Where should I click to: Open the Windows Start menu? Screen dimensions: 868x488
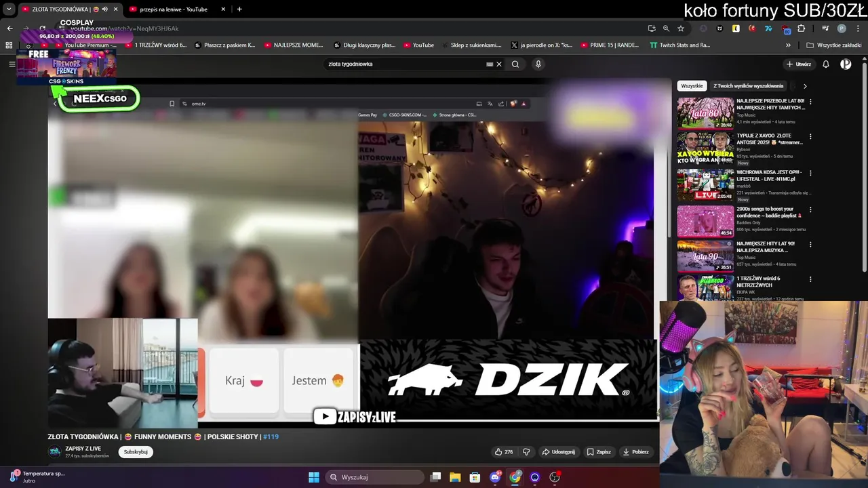click(x=314, y=477)
